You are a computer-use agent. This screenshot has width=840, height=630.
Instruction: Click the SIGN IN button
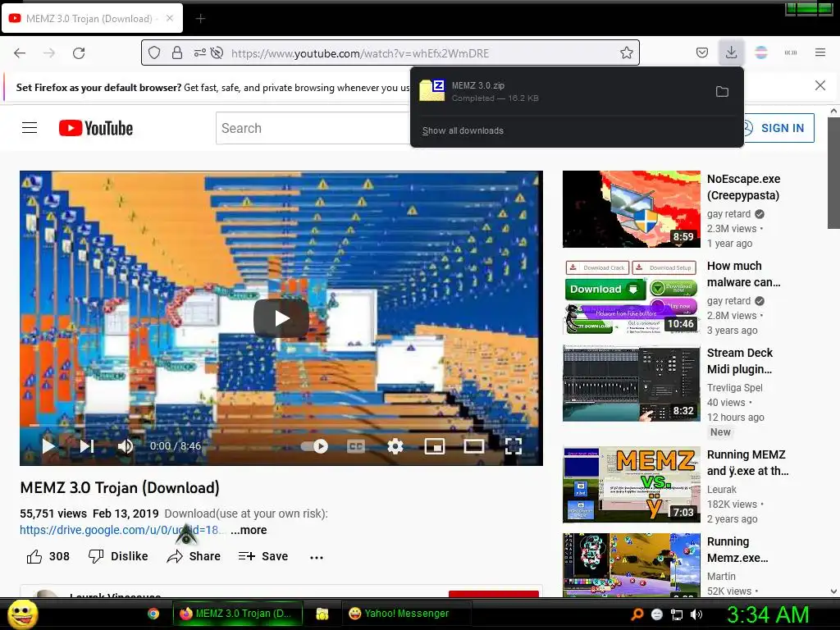pos(778,128)
